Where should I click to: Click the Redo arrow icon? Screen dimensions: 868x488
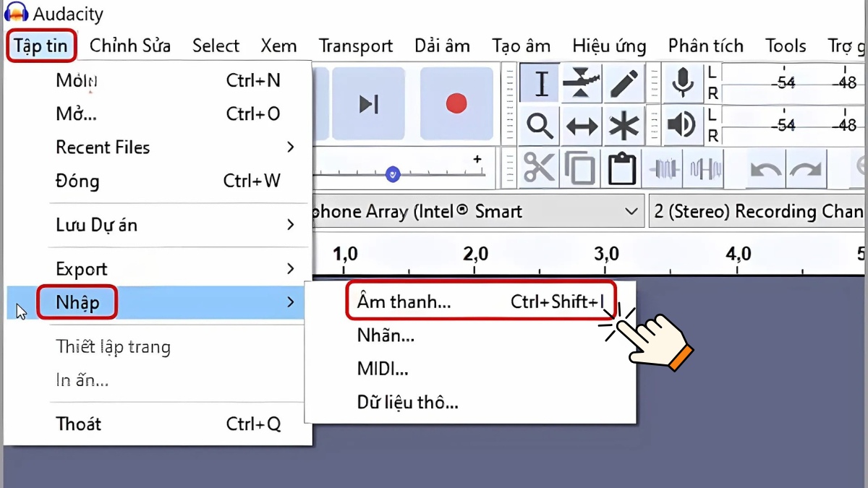(x=806, y=169)
